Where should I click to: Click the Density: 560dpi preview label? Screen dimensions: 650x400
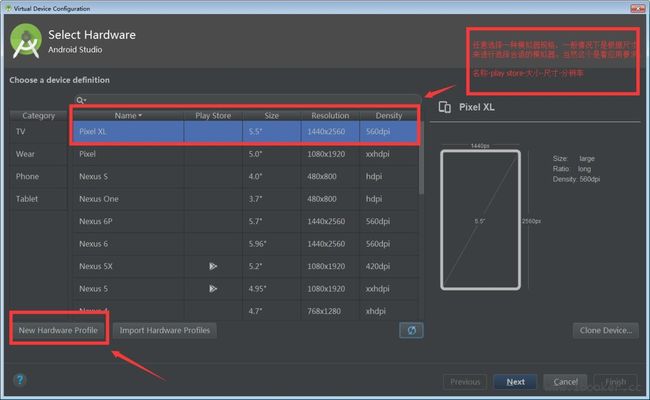(x=576, y=179)
